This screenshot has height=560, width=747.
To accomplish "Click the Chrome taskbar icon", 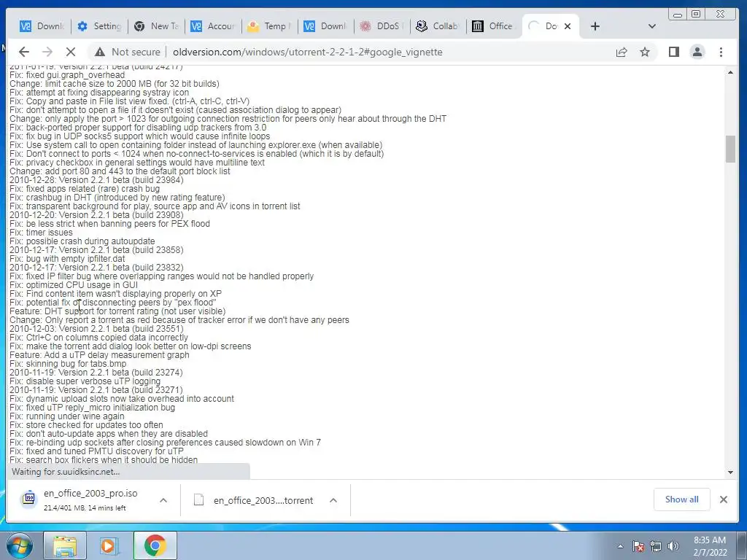I will (x=155, y=545).
